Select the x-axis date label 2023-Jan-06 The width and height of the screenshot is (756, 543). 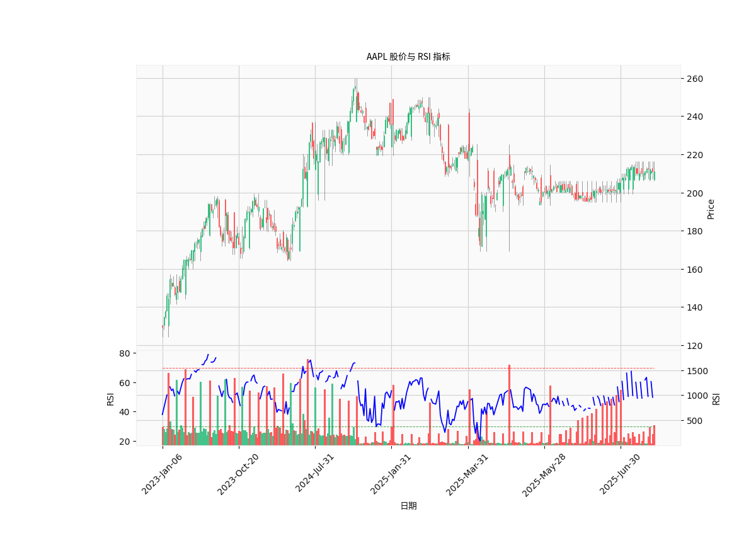161,474
